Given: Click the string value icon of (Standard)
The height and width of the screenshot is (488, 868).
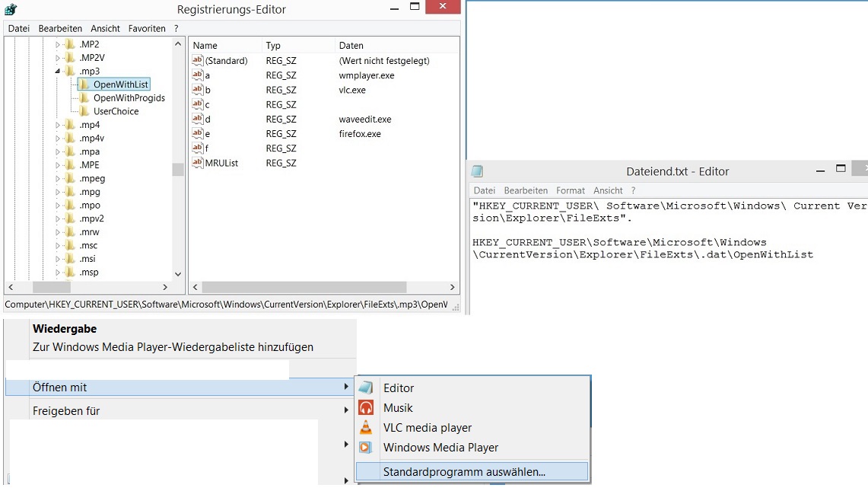Looking at the screenshot, I should pos(198,60).
